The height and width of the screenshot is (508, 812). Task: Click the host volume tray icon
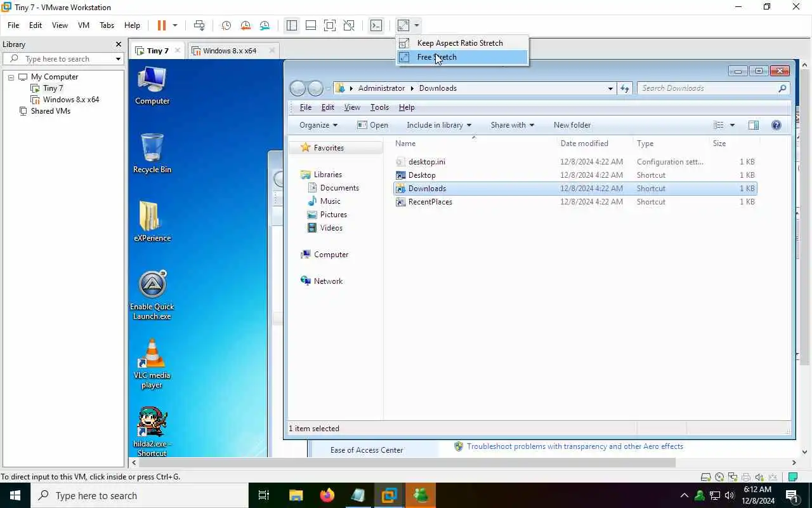729,495
